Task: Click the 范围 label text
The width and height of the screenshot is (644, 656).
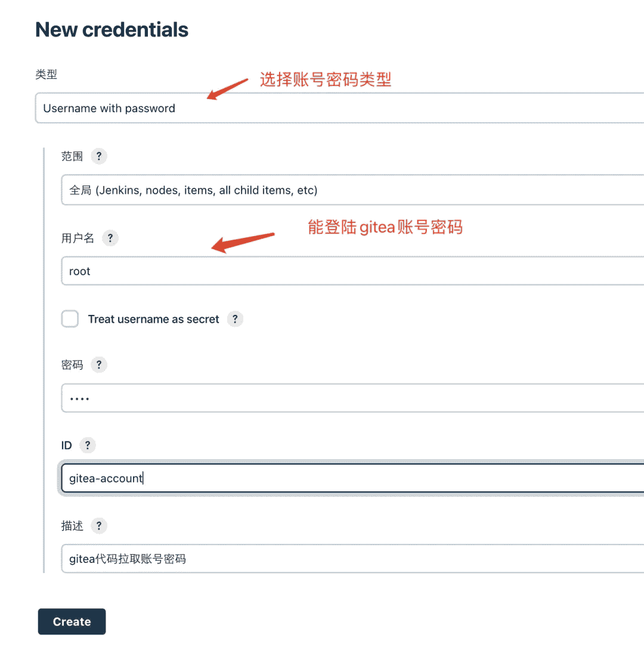Action: click(x=72, y=157)
